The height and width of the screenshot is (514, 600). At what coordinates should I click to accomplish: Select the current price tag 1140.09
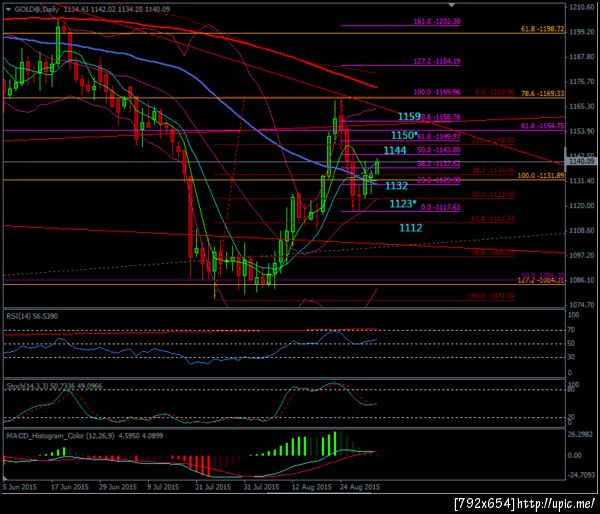[x=582, y=161]
